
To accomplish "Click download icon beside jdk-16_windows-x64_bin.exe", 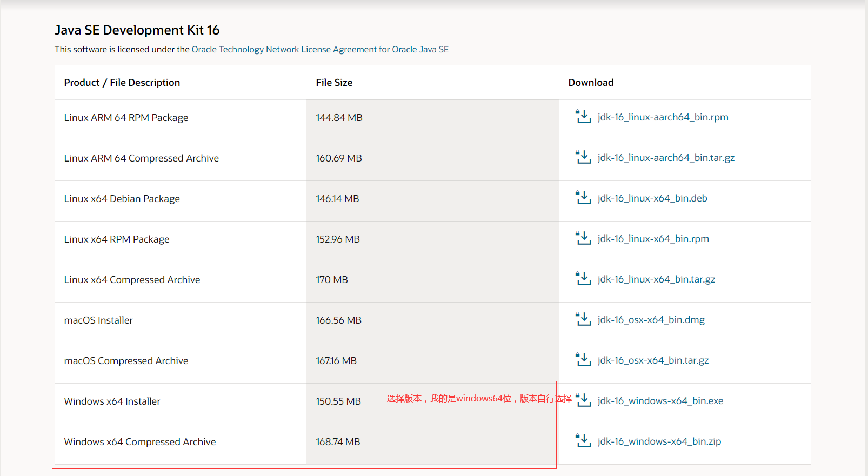I will (x=583, y=400).
